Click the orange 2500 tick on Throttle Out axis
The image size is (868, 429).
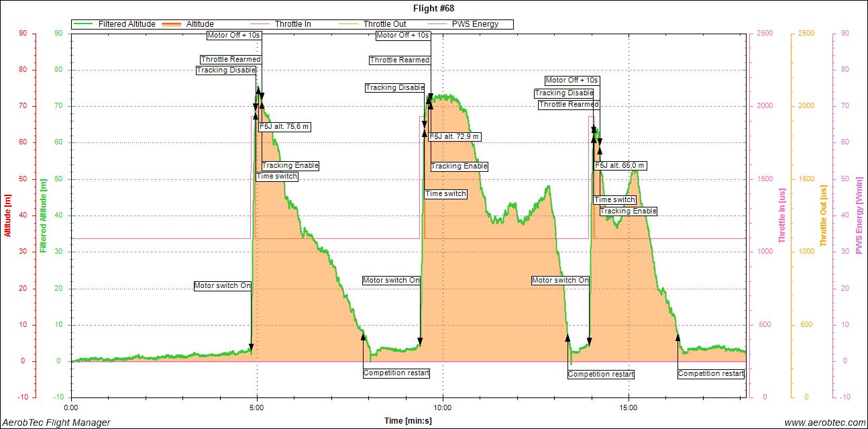(806, 33)
